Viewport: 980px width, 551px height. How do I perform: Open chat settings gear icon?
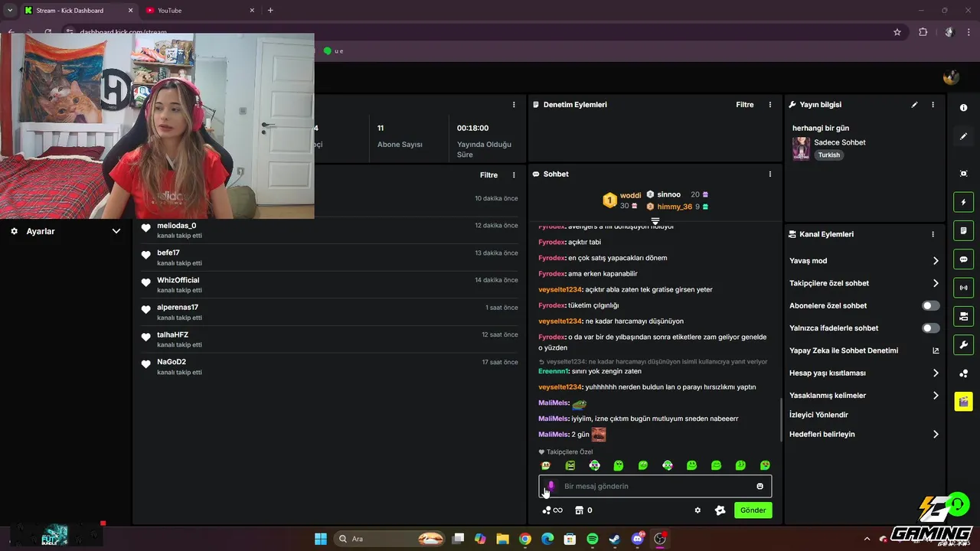click(x=697, y=510)
